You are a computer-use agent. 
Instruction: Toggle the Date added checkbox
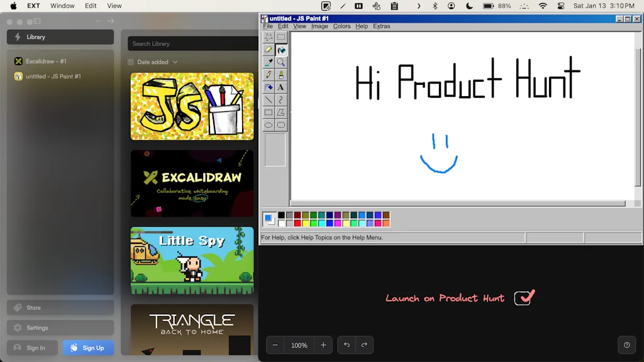(x=131, y=62)
